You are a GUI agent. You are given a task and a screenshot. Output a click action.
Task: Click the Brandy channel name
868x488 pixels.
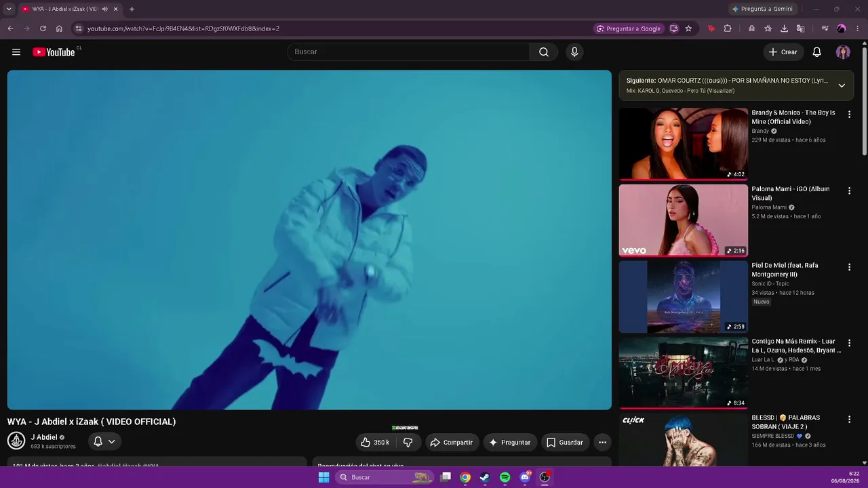tap(760, 131)
